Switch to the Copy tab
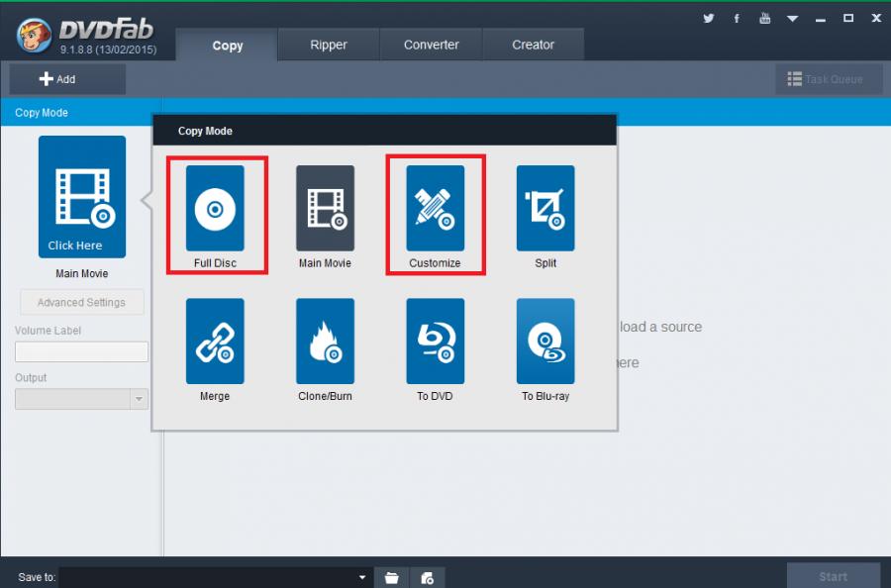The width and height of the screenshot is (891, 588). (x=228, y=45)
